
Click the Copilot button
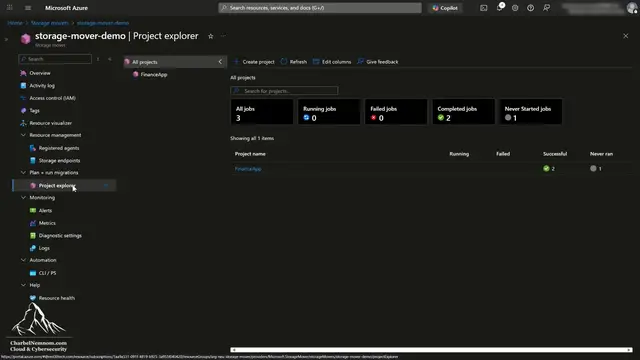pyautogui.click(x=445, y=8)
